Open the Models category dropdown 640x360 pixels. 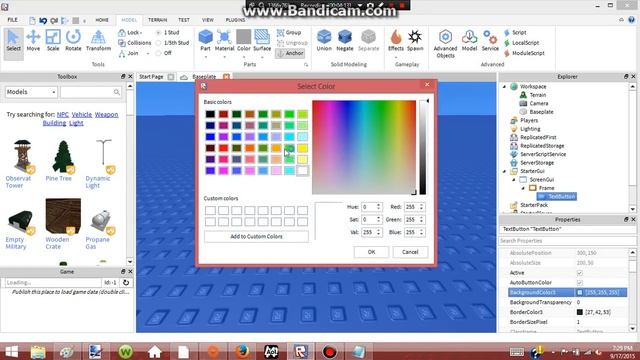tap(31, 92)
